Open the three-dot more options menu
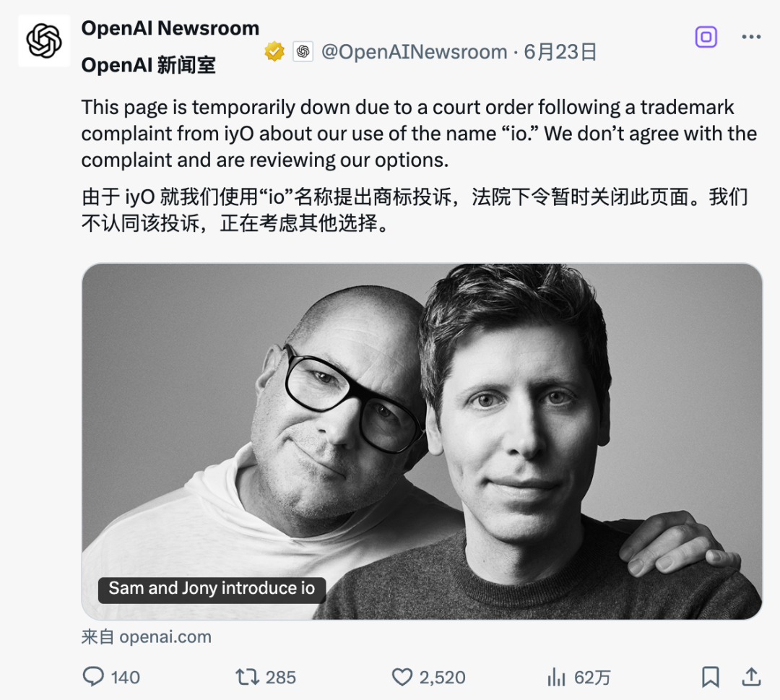Viewport: 780px width, 700px height. pos(751,37)
